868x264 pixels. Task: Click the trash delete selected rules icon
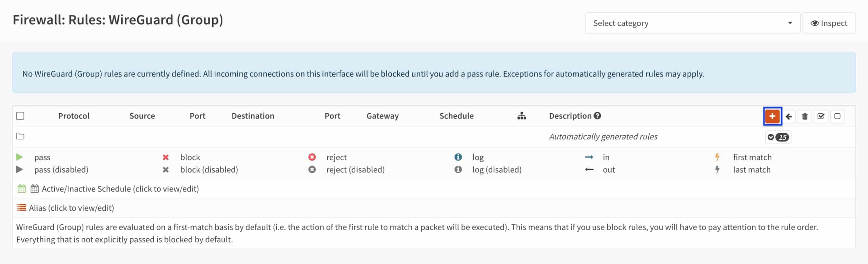tap(805, 116)
